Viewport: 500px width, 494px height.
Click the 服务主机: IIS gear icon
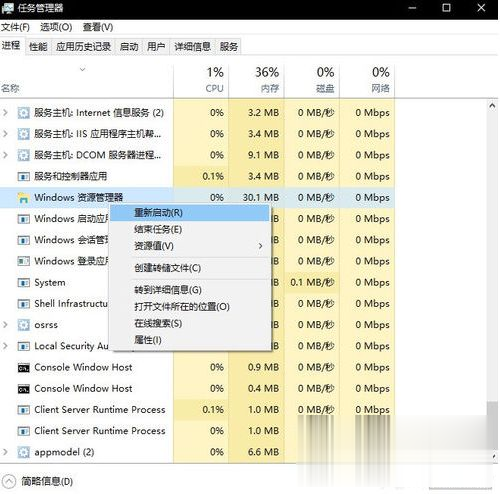pos(23,134)
